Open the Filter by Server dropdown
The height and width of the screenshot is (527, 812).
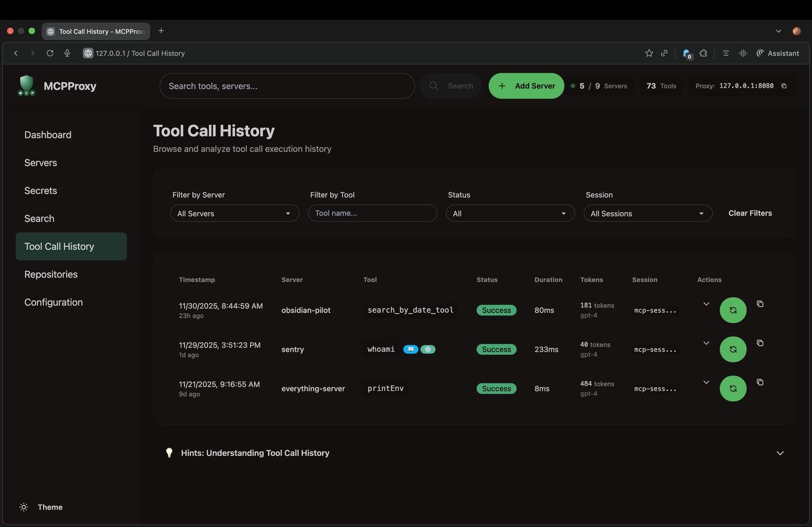[x=234, y=213]
